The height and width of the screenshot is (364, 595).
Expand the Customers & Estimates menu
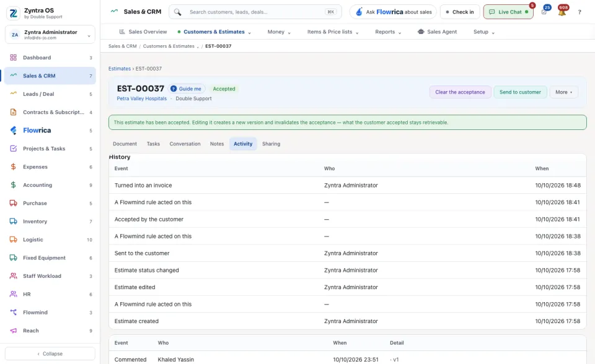(x=214, y=32)
